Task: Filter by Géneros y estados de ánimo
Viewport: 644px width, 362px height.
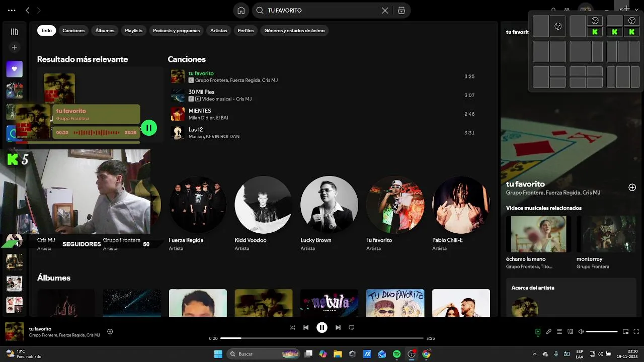Action: 294,31
